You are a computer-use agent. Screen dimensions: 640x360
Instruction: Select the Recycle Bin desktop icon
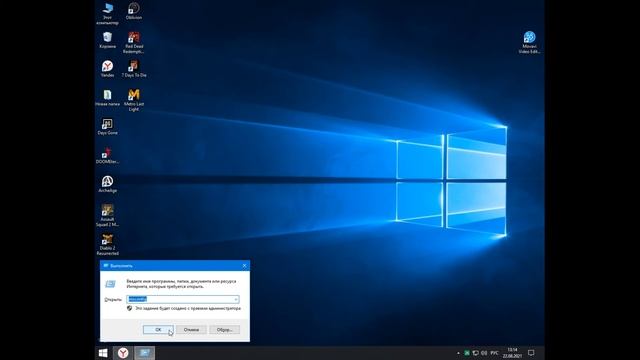click(107, 40)
